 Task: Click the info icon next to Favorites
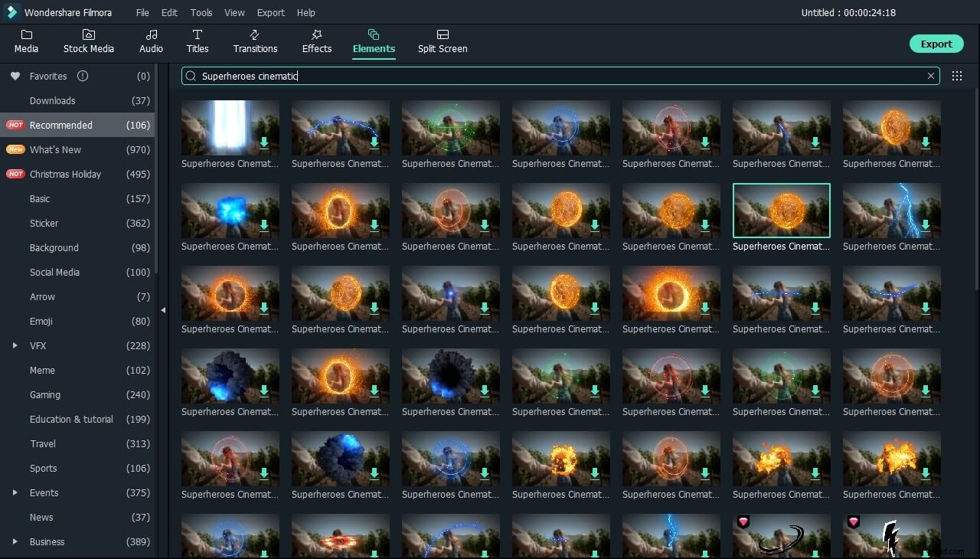coord(83,76)
